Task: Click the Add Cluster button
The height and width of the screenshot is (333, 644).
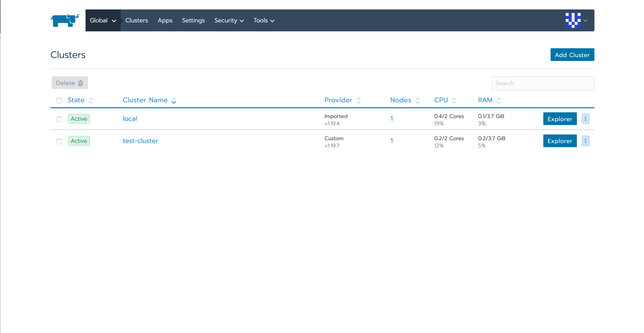Action: tap(572, 55)
